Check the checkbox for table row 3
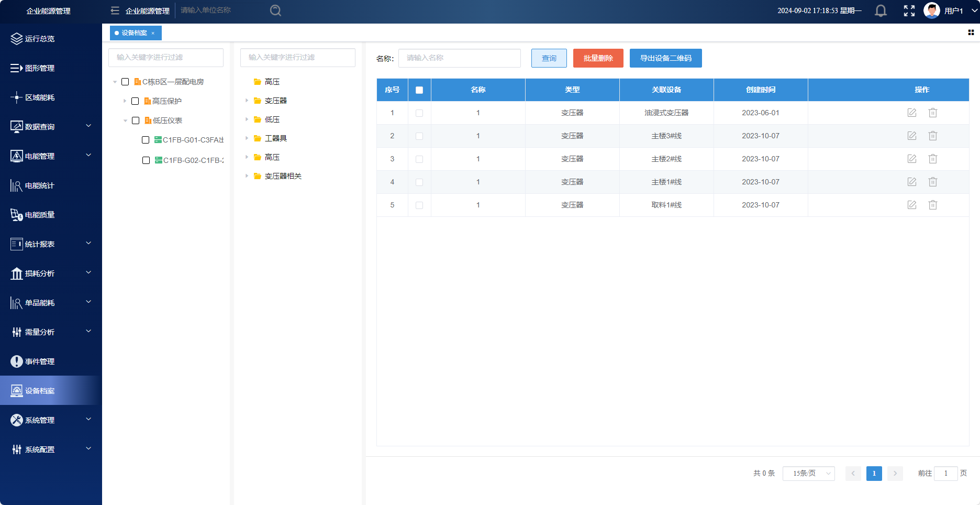Screen dimensions: 980x505 coord(419,159)
